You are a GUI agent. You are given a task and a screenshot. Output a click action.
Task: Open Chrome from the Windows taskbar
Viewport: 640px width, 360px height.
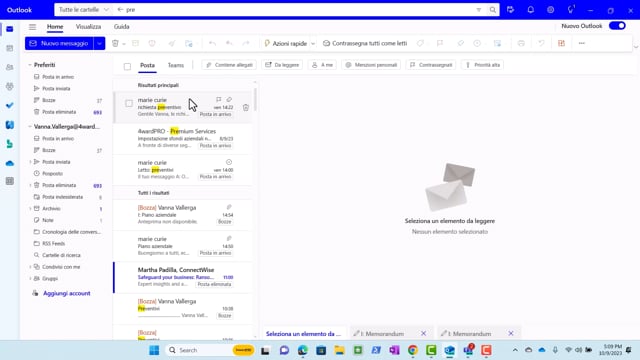(x=413, y=350)
